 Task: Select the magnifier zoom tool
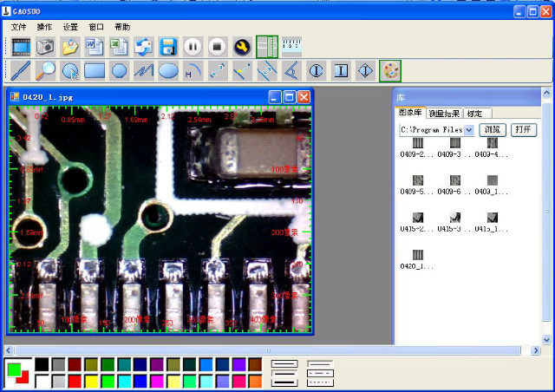click(45, 71)
